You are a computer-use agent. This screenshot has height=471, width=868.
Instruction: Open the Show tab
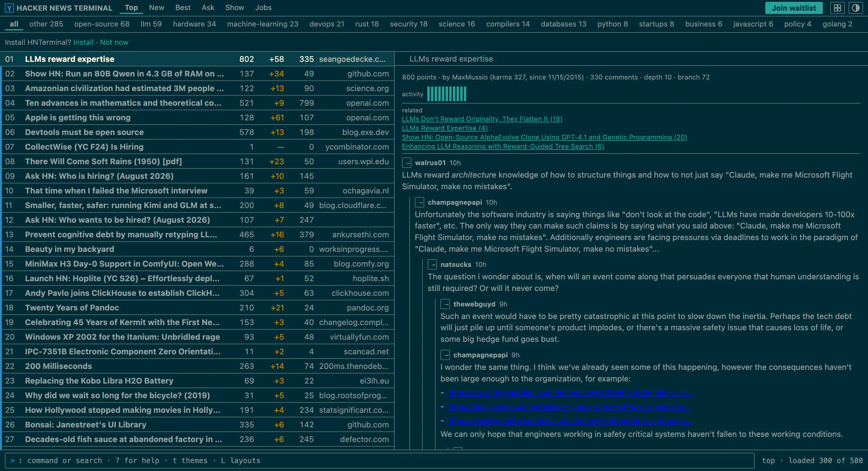point(234,8)
